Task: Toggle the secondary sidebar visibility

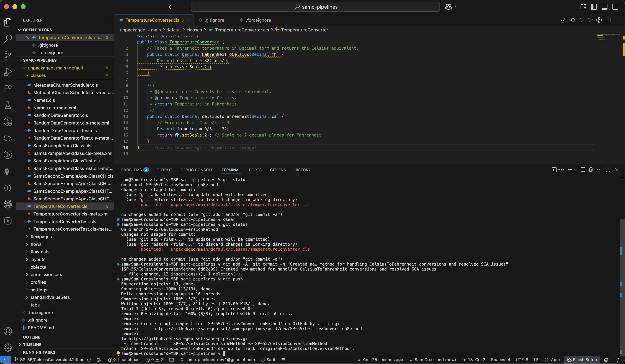Action: (x=615, y=7)
